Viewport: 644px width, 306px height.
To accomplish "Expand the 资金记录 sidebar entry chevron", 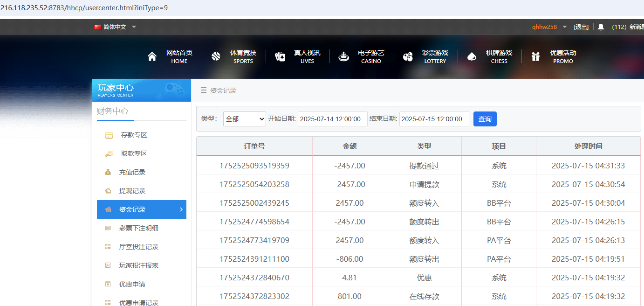I will [x=181, y=209].
